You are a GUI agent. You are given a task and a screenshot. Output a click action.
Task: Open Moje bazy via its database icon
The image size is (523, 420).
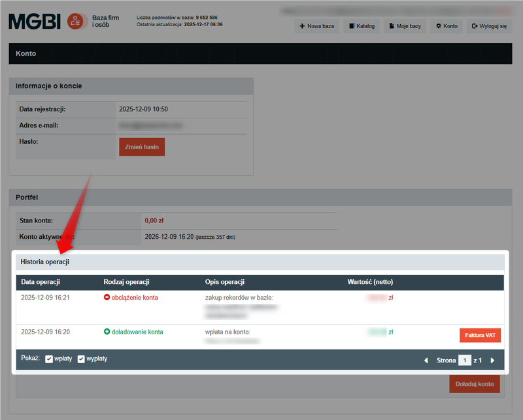pos(391,26)
